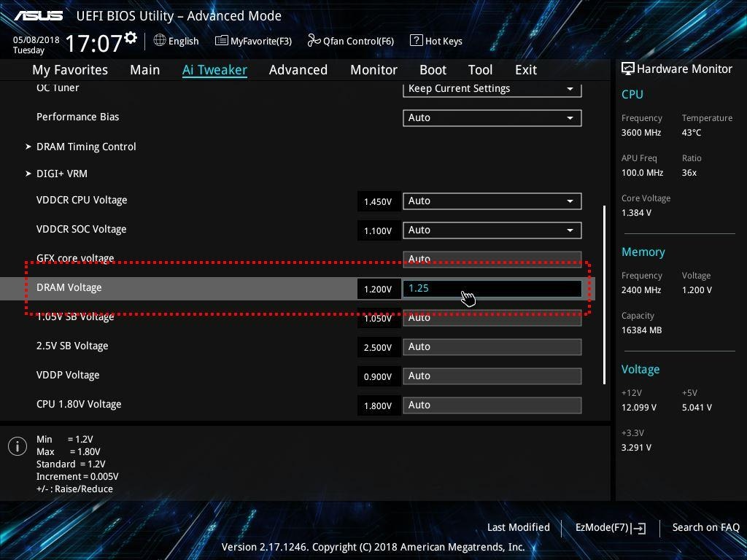Click the info icon above the voltage limits
The width and height of the screenshot is (747, 560).
click(17, 446)
